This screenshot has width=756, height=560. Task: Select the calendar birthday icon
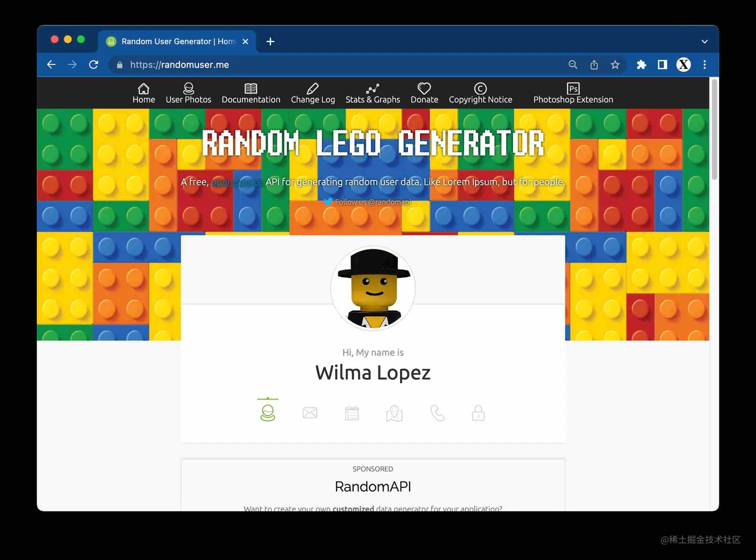point(351,412)
